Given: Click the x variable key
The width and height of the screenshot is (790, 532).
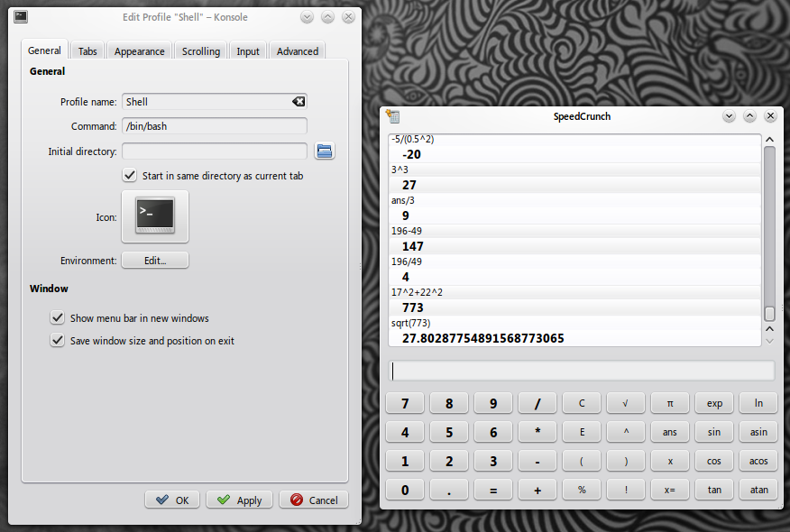Looking at the screenshot, I should [x=669, y=461].
